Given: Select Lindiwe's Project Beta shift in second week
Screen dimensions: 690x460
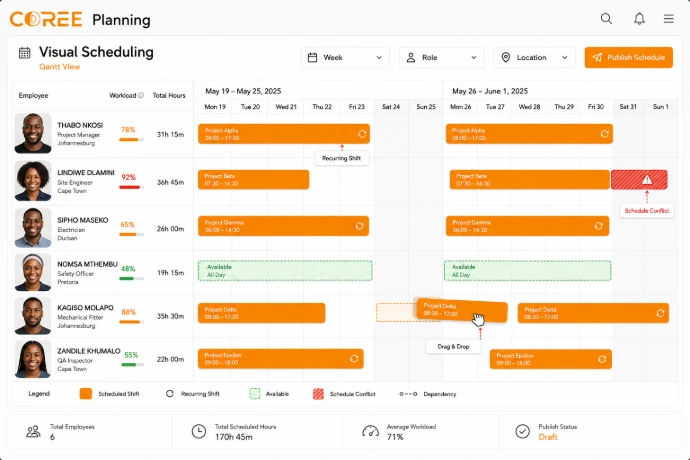Looking at the screenshot, I should (x=529, y=180).
